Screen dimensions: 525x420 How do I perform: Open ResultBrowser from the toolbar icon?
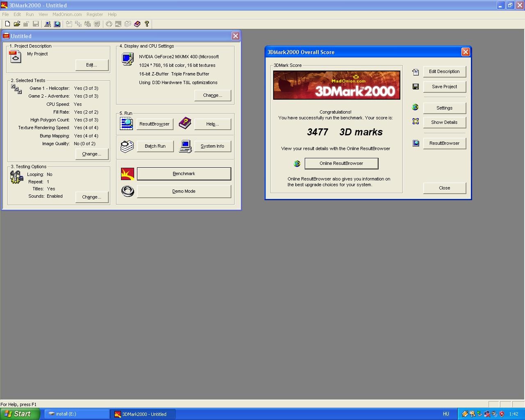57,24
